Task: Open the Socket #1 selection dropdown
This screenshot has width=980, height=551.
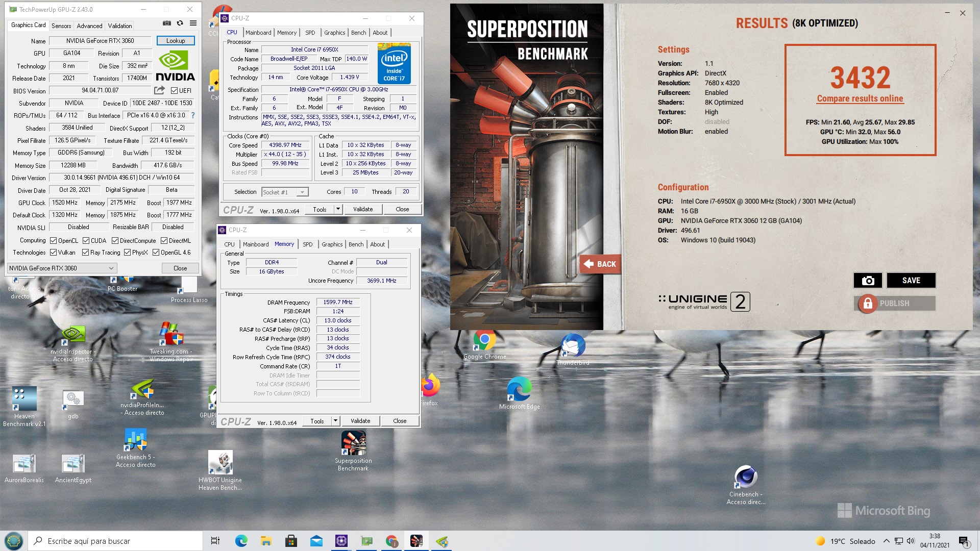Action: pos(302,192)
